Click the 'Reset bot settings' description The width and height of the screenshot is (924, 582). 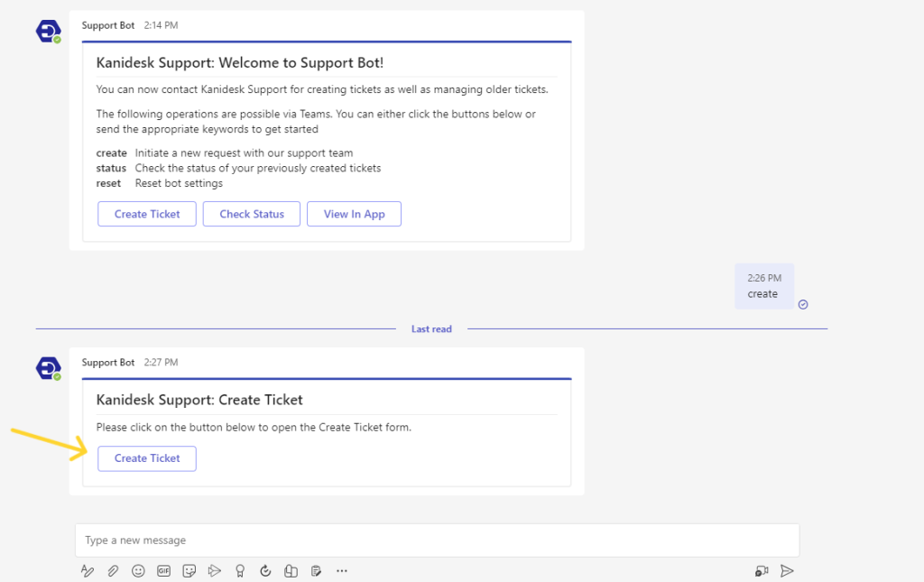pyautogui.click(x=180, y=183)
